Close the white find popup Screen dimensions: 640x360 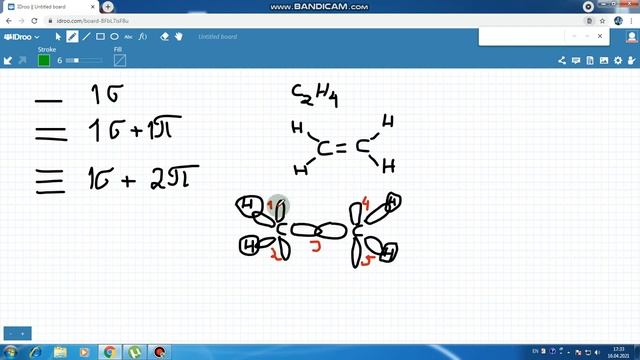click(600, 36)
